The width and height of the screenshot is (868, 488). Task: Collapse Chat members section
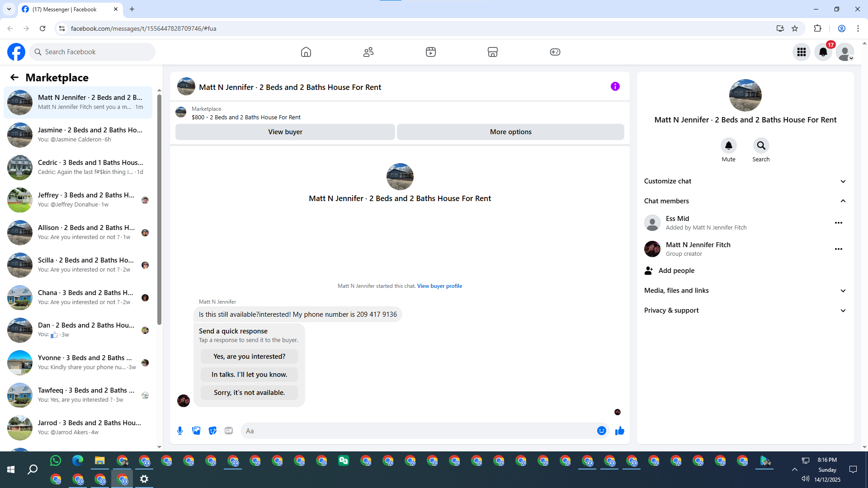point(745,201)
